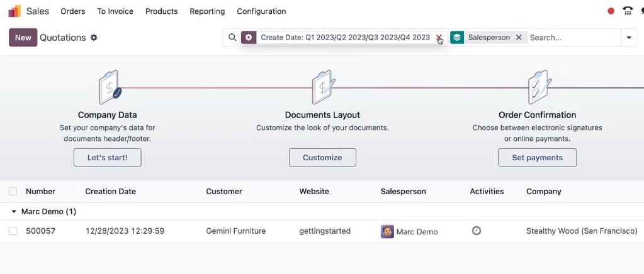Sort by the Customer column header
Screen dimensions: 644x274
[x=224, y=192]
